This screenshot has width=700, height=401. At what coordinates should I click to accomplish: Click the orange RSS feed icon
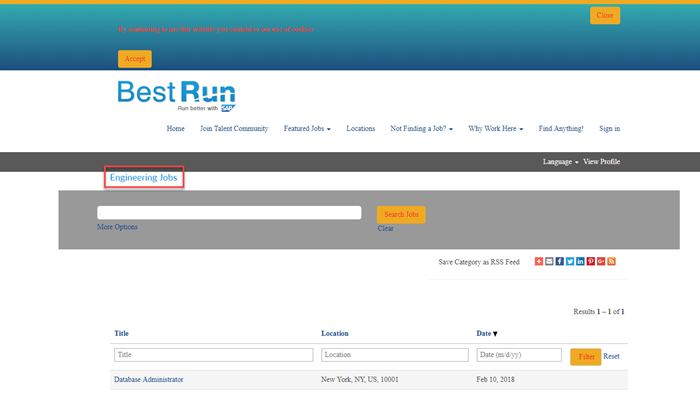(x=612, y=261)
